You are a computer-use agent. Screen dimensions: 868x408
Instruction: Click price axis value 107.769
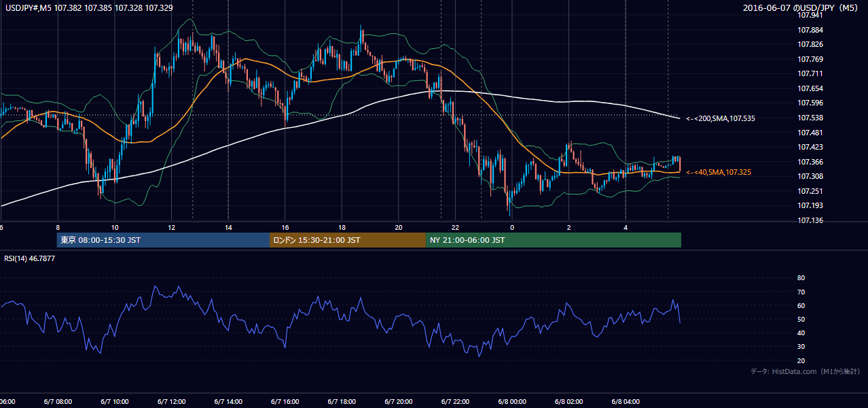(x=810, y=59)
